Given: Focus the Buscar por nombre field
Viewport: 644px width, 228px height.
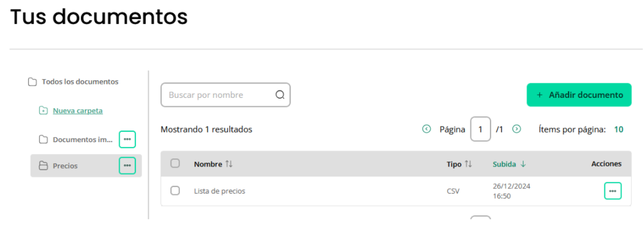Looking at the screenshot, I should click(225, 95).
